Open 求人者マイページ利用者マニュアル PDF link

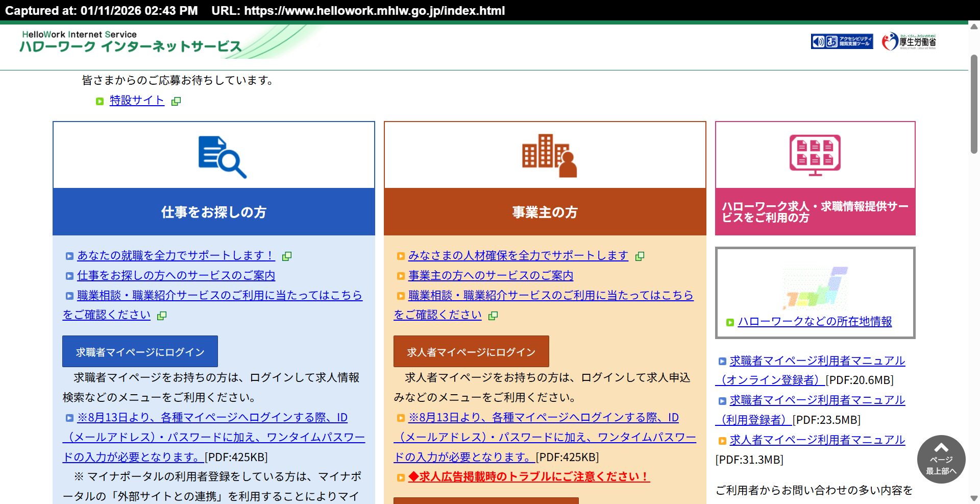pos(817,440)
